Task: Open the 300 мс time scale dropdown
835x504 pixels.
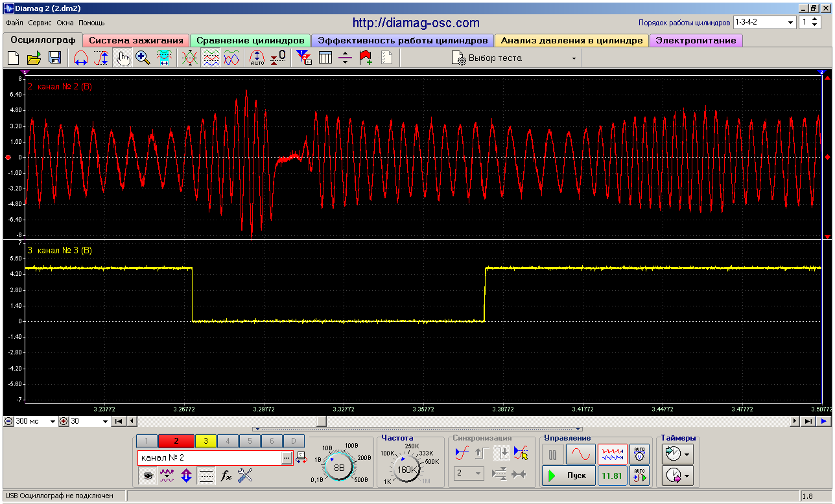Action: pyautogui.click(x=36, y=421)
